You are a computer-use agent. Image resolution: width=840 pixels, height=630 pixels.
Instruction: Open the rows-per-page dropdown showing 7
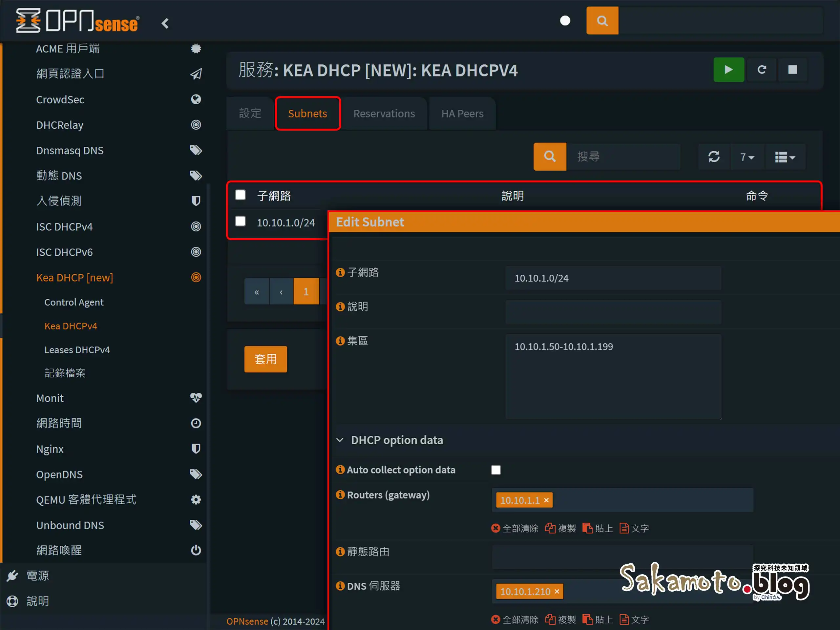[x=747, y=157]
